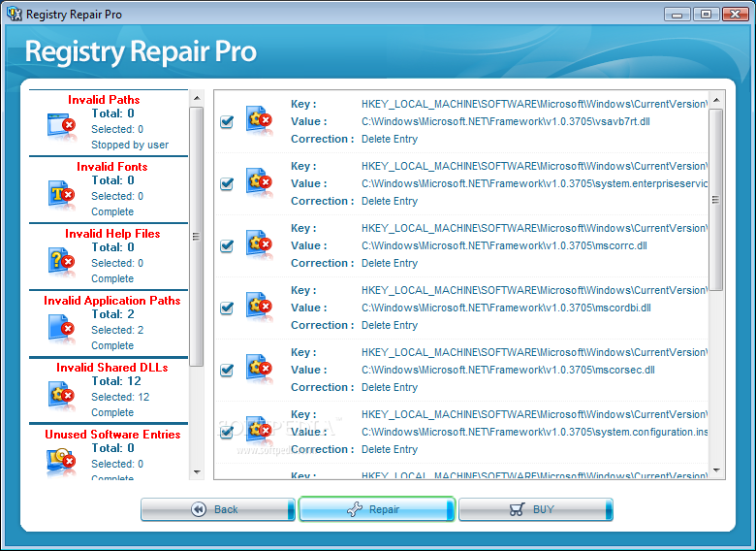The height and width of the screenshot is (551, 756).
Task: Select the Unused Software Entries category heading
Action: click(x=112, y=435)
